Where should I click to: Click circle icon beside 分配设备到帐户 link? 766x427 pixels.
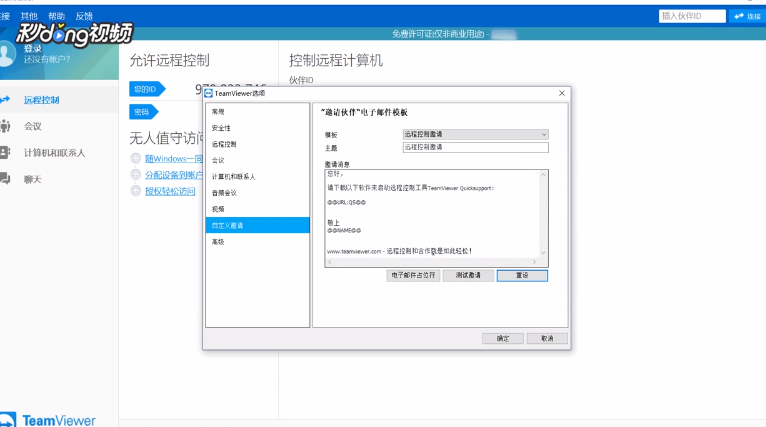[136, 174]
